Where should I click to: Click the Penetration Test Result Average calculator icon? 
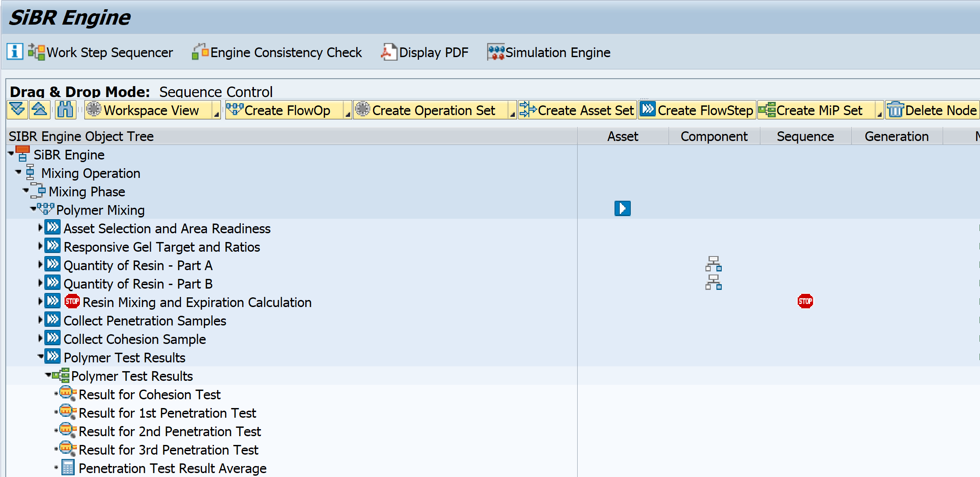68,468
